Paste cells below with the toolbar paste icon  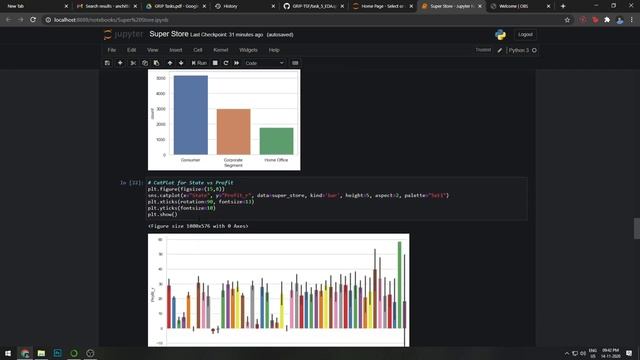[156, 63]
